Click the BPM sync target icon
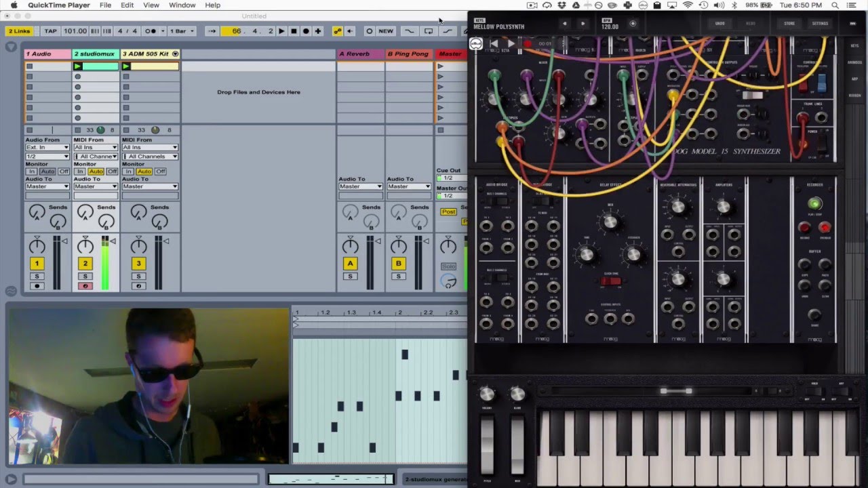Image resolution: width=868 pixels, height=488 pixels. [x=633, y=24]
